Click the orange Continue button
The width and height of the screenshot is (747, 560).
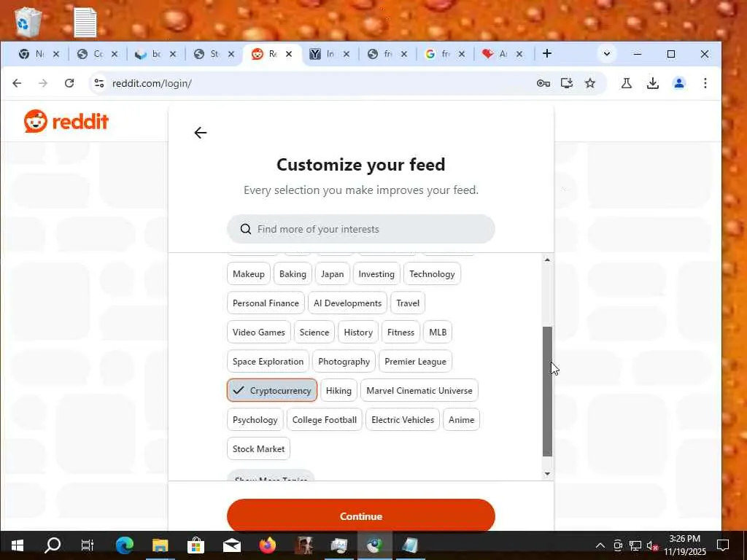point(361,516)
